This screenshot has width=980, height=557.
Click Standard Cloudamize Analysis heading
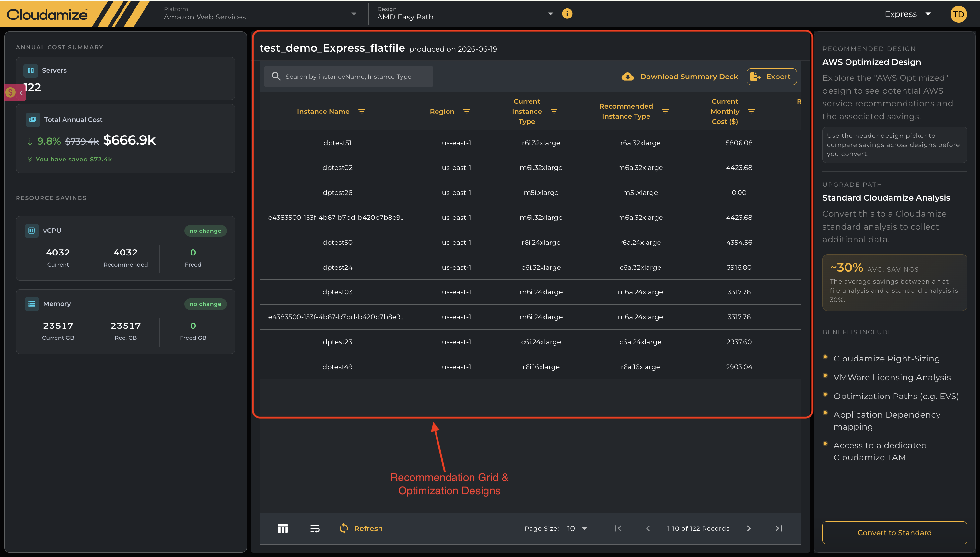pyautogui.click(x=886, y=198)
